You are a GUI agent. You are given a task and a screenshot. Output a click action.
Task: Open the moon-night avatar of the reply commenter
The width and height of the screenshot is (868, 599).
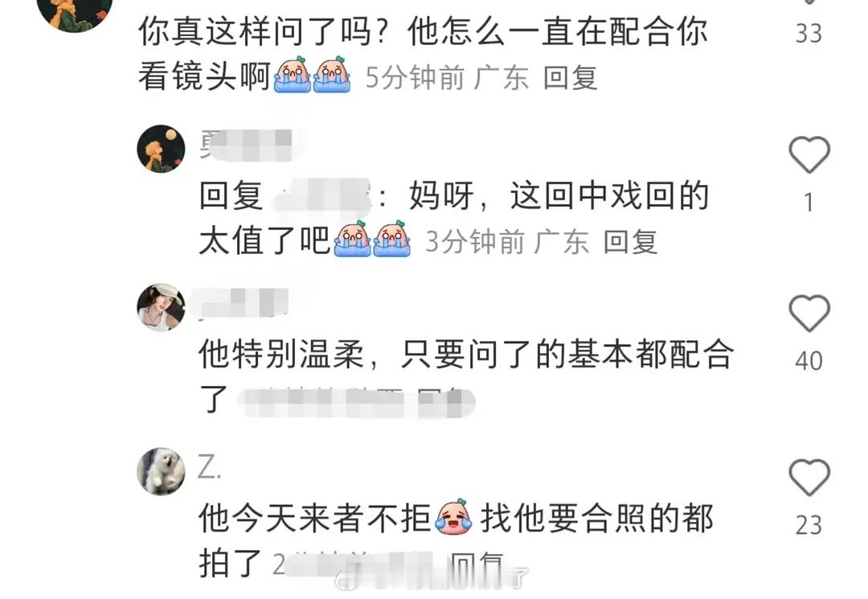click(161, 149)
